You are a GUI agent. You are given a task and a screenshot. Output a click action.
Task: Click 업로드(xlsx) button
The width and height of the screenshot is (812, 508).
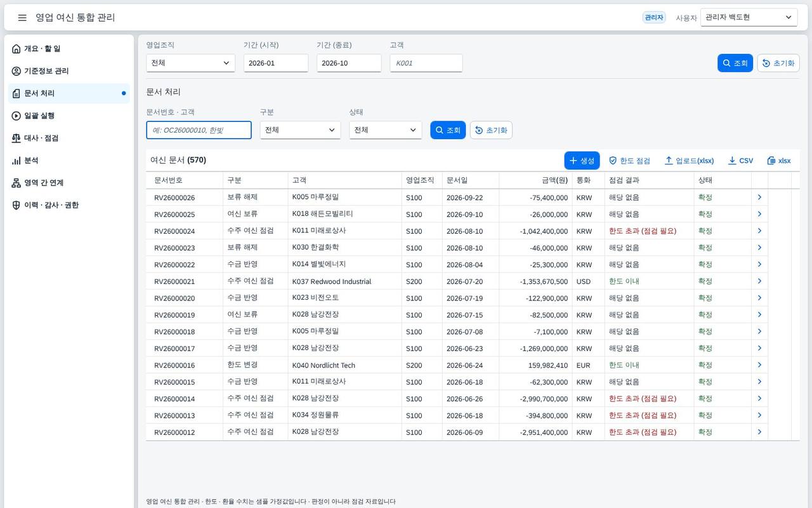pyautogui.click(x=689, y=161)
